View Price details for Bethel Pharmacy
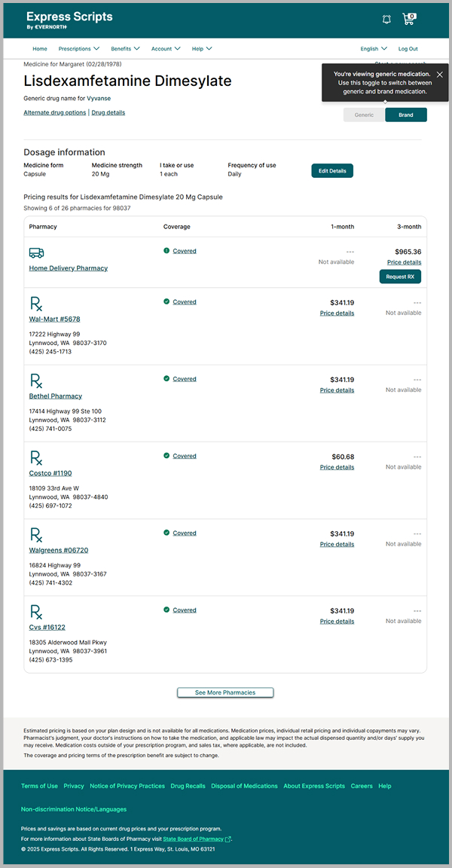This screenshot has height=868, width=452. [x=337, y=390]
